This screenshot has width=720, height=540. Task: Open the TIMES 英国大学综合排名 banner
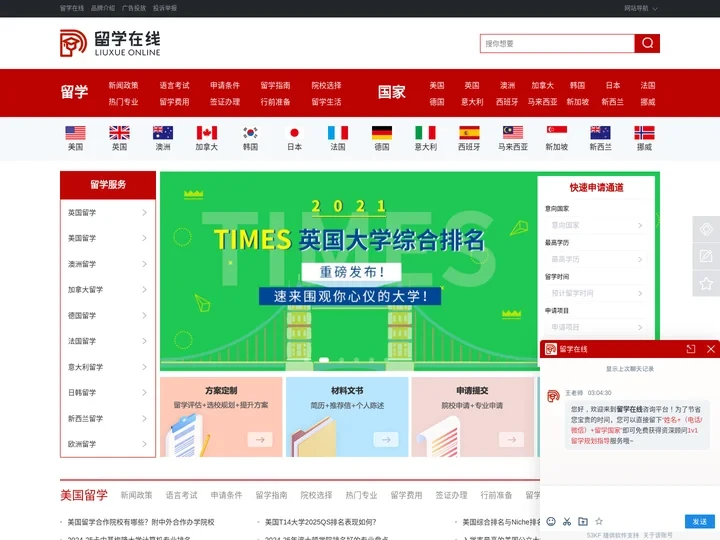[349, 271]
